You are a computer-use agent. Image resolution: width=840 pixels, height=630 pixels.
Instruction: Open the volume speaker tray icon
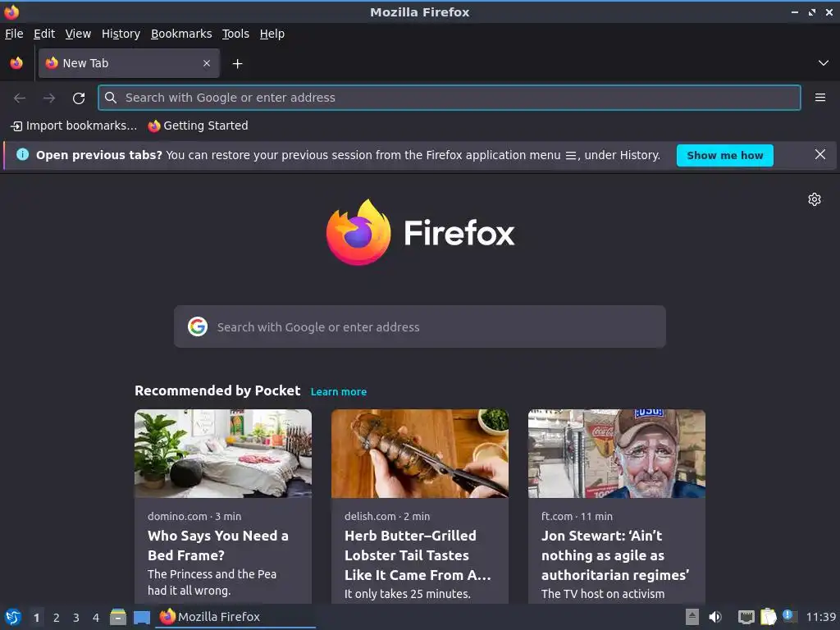715,617
